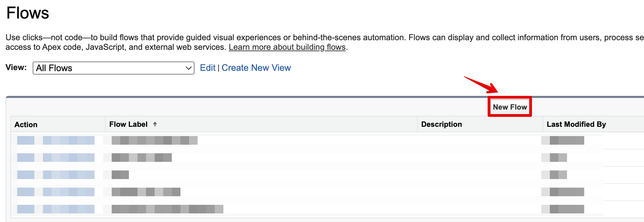Open the flow label in the first row
The width and height of the screenshot is (644, 222).
tap(154, 141)
